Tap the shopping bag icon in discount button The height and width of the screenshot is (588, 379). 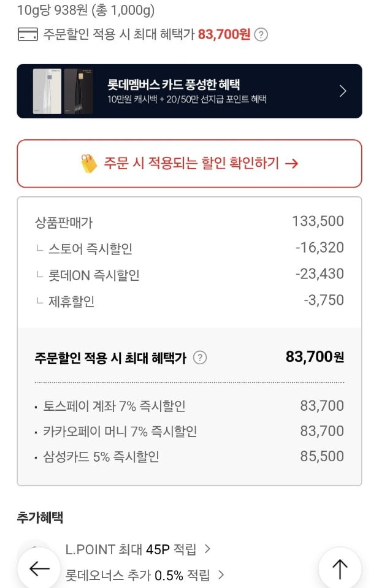point(89,163)
